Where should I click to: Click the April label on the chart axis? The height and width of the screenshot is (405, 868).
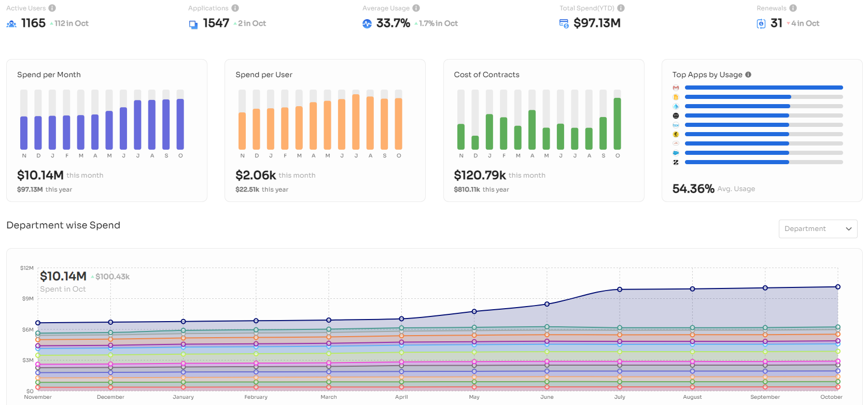(x=401, y=397)
